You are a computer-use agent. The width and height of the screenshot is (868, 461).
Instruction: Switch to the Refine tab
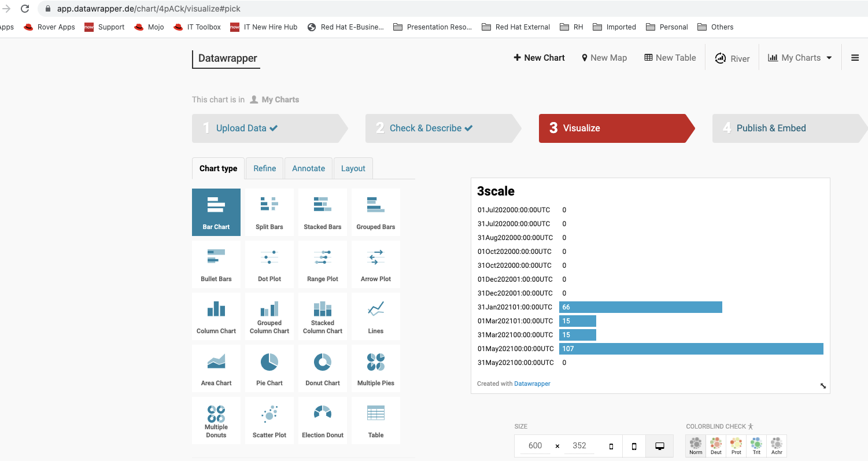pos(265,168)
